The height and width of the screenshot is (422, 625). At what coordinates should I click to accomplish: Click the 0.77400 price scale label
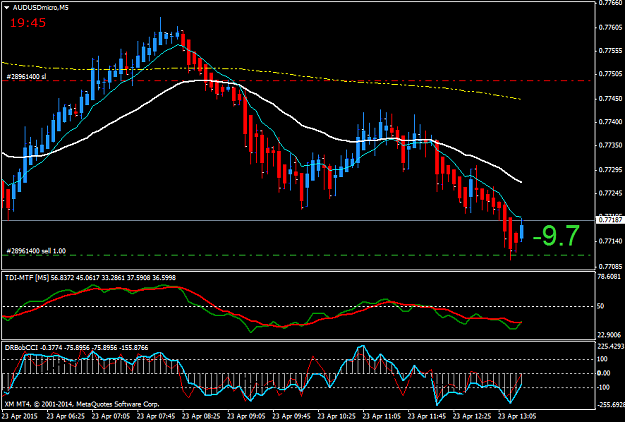610,122
